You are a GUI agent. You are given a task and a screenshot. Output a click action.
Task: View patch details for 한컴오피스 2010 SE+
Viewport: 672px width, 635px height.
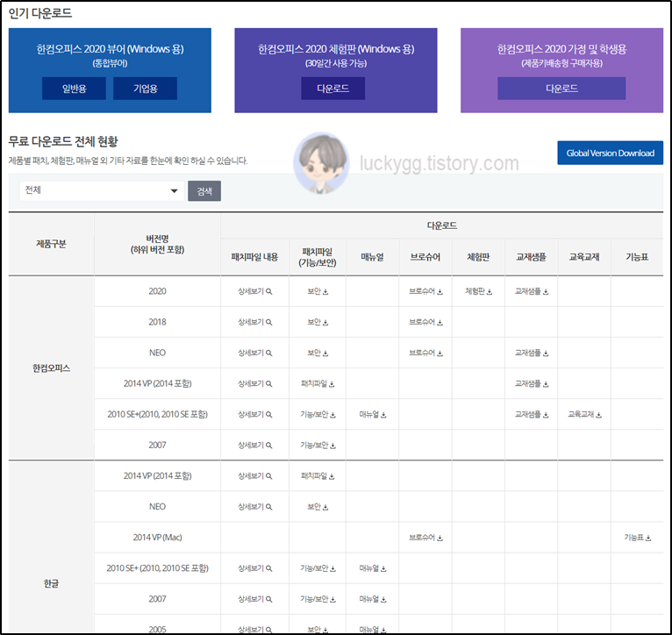click(x=255, y=415)
